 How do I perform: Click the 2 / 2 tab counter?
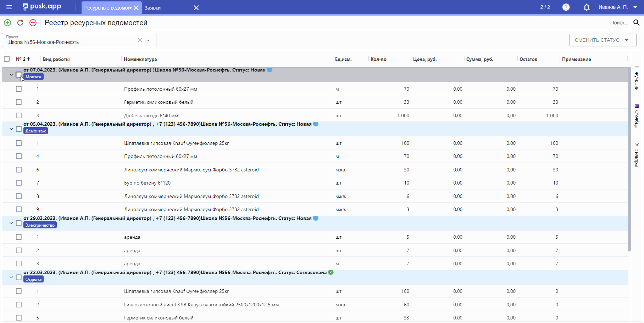pos(545,7)
